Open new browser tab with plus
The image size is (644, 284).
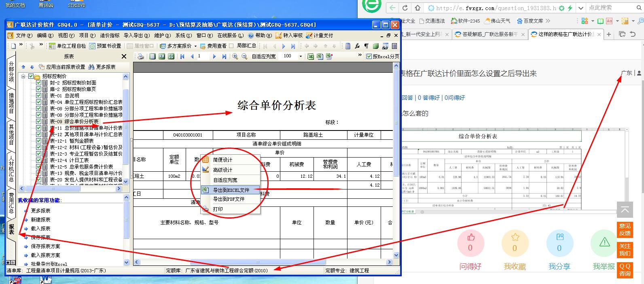point(608,34)
